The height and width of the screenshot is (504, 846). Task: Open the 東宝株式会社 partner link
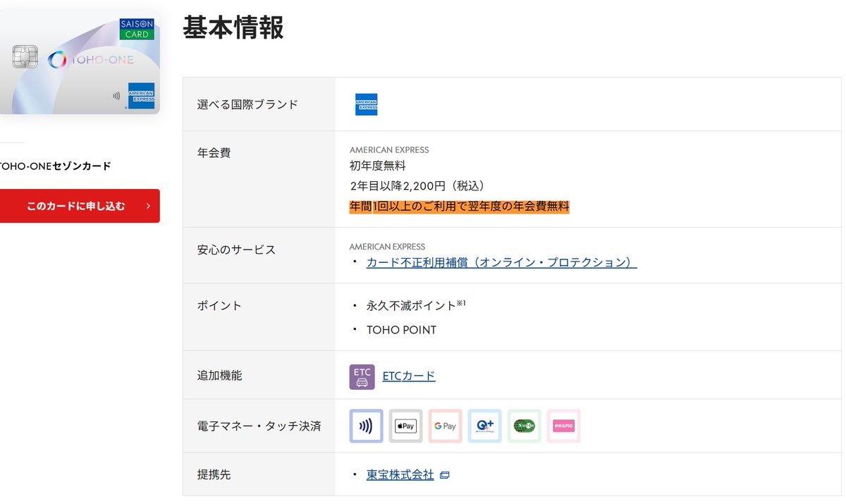click(400, 474)
